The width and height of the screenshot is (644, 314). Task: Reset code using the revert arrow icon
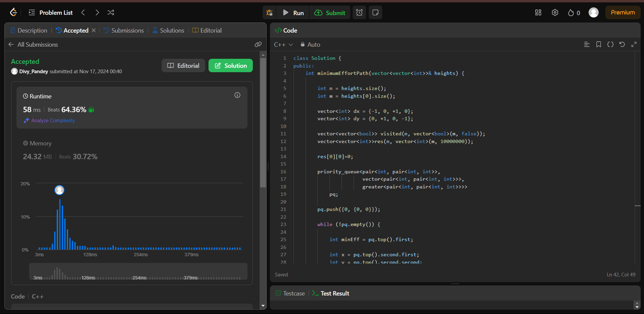pos(621,45)
